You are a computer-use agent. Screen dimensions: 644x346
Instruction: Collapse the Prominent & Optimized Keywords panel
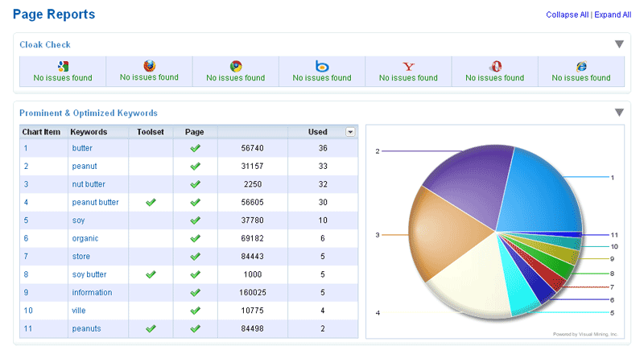coord(619,113)
